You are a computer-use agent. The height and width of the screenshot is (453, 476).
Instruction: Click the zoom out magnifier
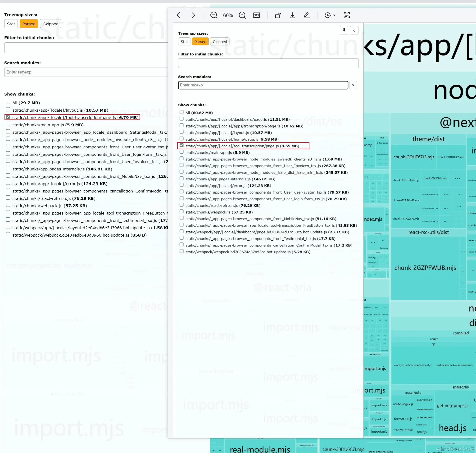214,15
